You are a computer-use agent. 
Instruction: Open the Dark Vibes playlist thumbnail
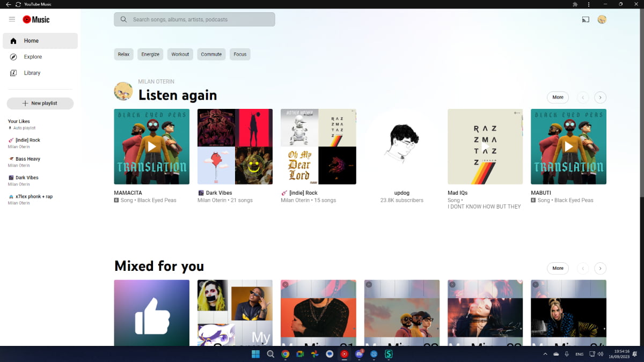pos(235,146)
